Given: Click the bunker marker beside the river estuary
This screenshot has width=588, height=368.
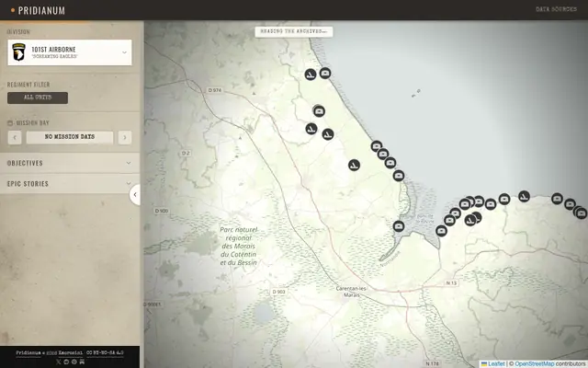Looking at the screenshot, I should click(x=399, y=226).
